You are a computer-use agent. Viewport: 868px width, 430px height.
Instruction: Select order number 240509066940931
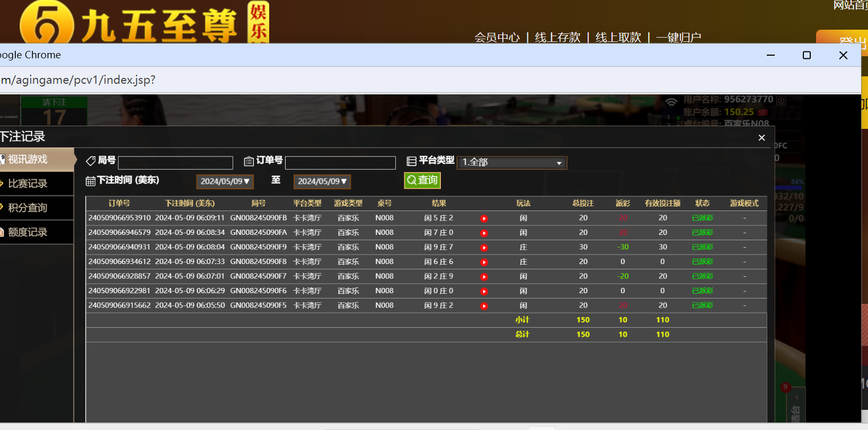tap(119, 247)
